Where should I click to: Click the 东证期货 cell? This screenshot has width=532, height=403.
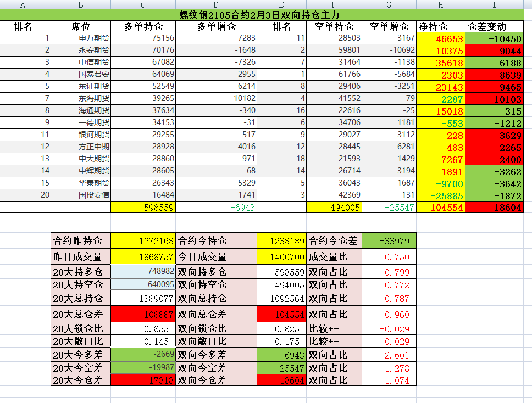(81, 86)
